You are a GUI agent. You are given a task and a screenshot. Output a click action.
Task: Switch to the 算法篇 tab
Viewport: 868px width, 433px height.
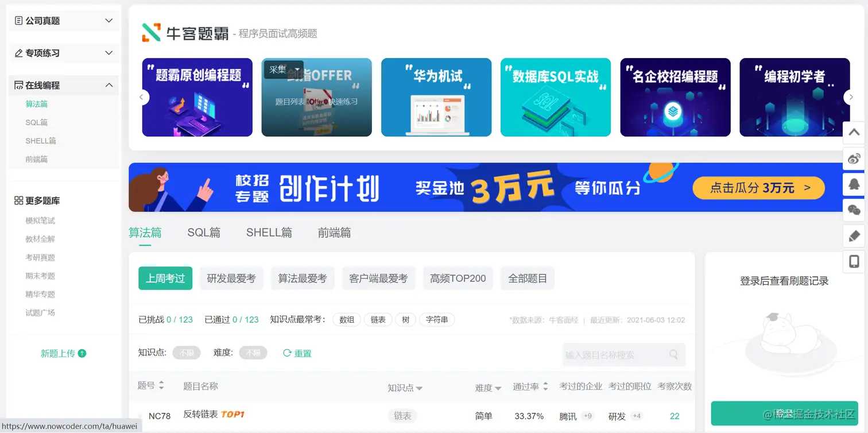145,233
